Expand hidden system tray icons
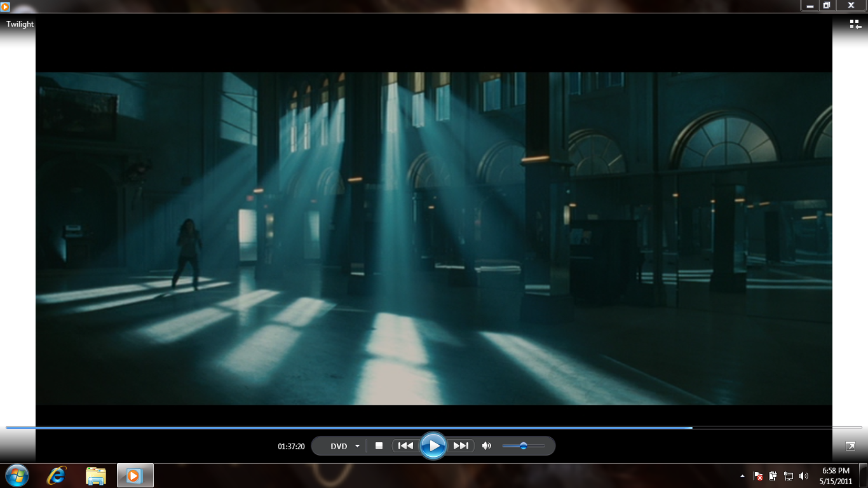The width and height of the screenshot is (868, 488). click(743, 475)
